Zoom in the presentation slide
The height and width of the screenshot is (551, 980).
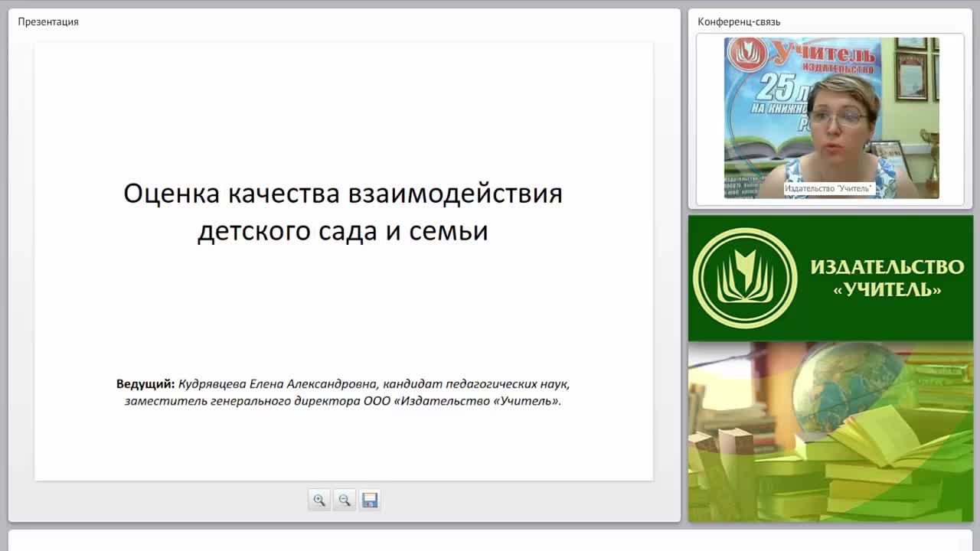coord(319,500)
